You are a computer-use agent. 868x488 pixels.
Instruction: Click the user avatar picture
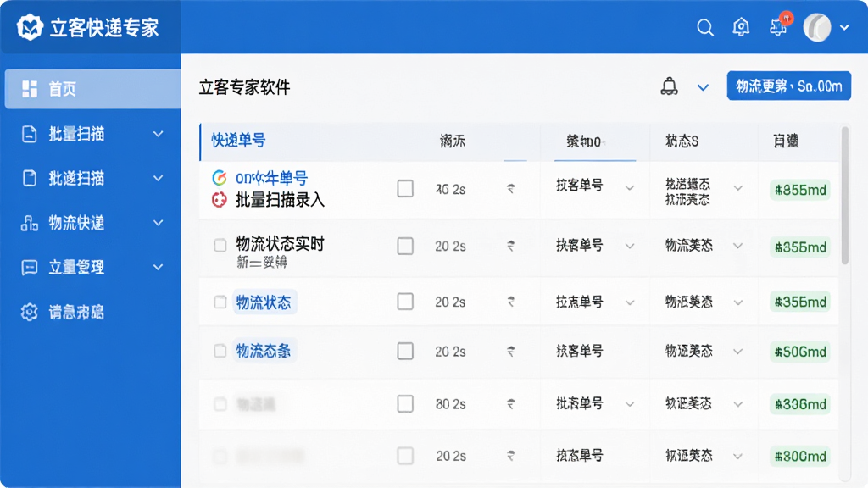pos(817,27)
